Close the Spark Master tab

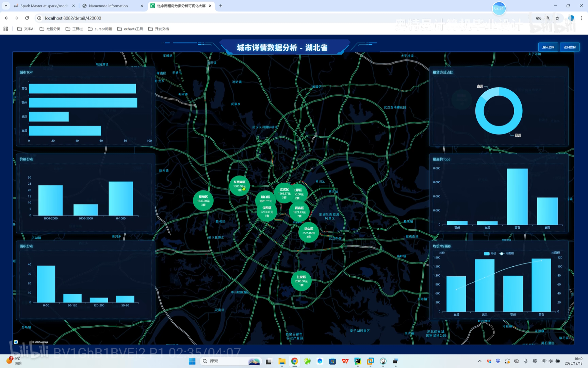tap(73, 6)
